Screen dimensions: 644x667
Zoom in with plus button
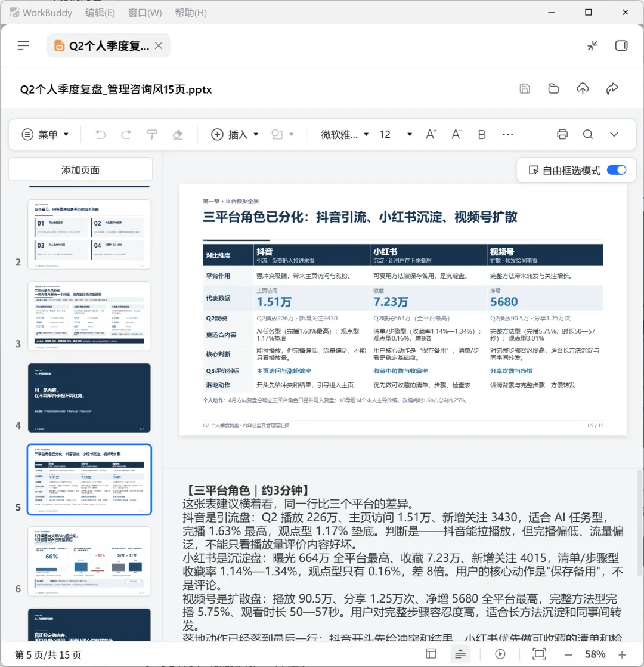tap(623, 654)
